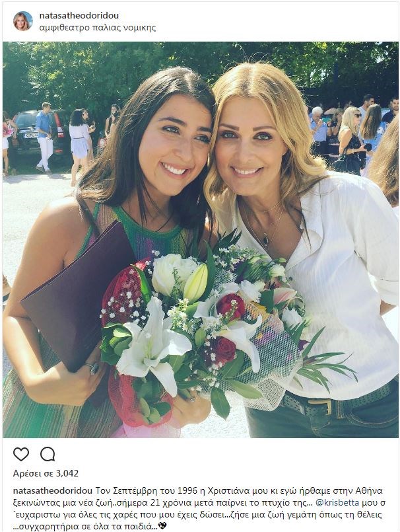The height and width of the screenshot is (532, 400).
Task: Like the post with the heart icon
Action: coord(21,454)
